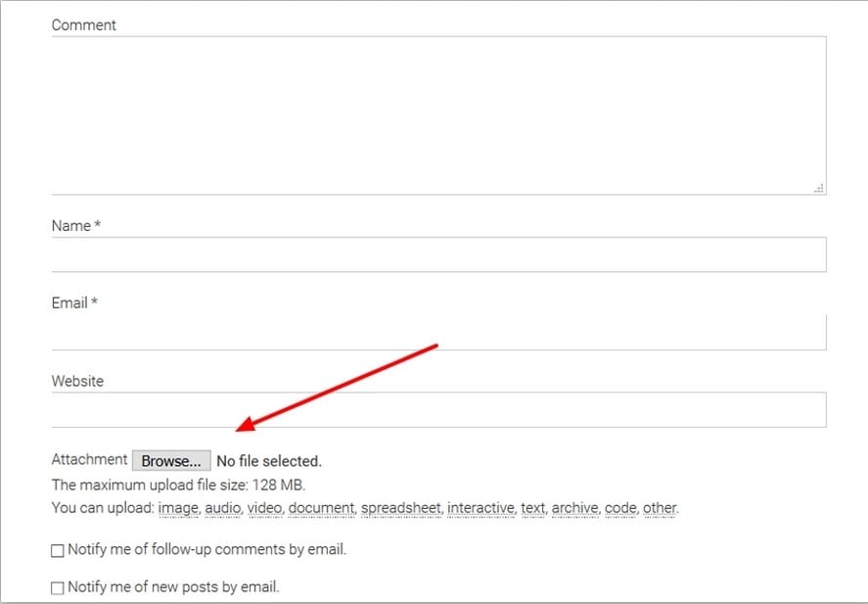Click the 'spreadsheet' file type link
The height and width of the screenshot is (604, 868).
(401, 508)
